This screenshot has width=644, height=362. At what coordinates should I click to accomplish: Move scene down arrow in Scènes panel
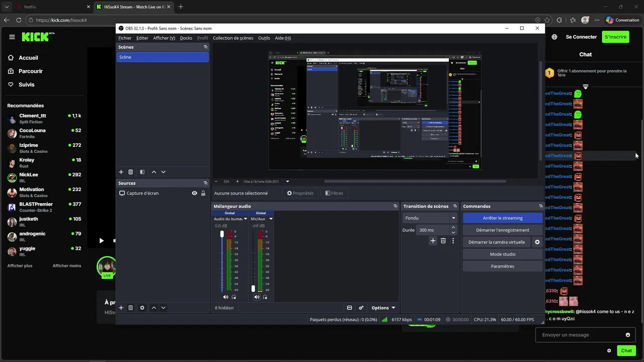pyautogui.click(x=163, y=172)
